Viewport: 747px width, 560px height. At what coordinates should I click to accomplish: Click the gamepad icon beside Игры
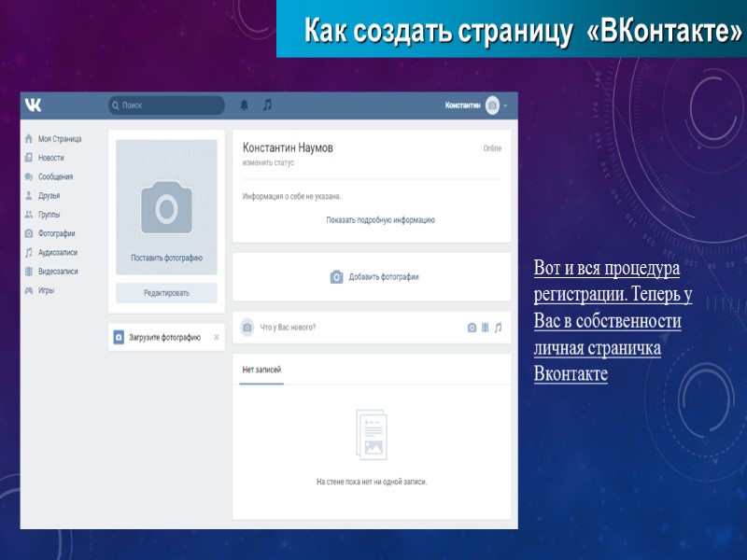pyautogui.click(x=29, y=290)
